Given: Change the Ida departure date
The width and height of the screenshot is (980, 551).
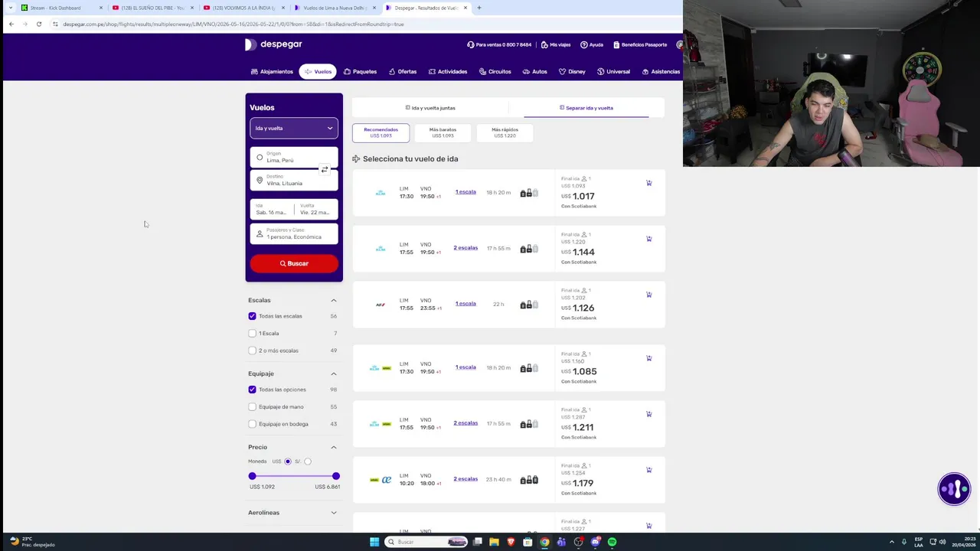Looking at the screenshot, I should click(x=271, y=209).
